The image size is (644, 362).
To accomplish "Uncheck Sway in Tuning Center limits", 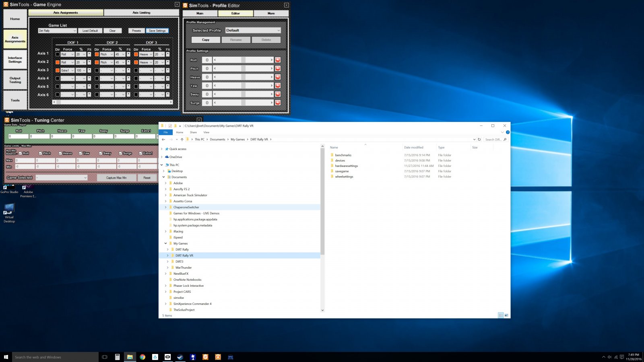I will 101,153.
